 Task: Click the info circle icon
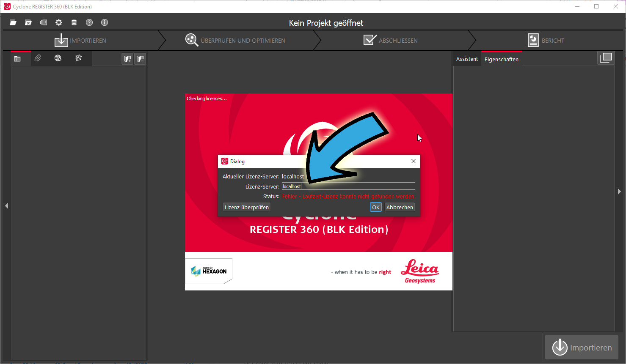[x=105, y=22]
